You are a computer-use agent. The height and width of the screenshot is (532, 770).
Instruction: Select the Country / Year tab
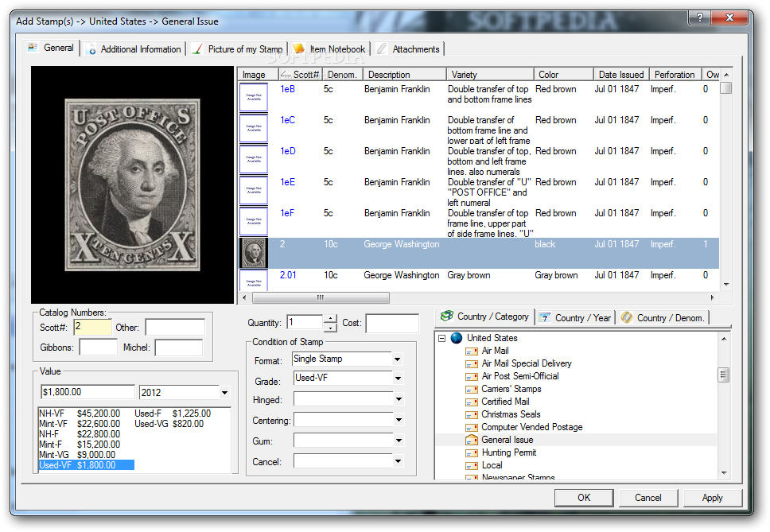click(576, 318)
